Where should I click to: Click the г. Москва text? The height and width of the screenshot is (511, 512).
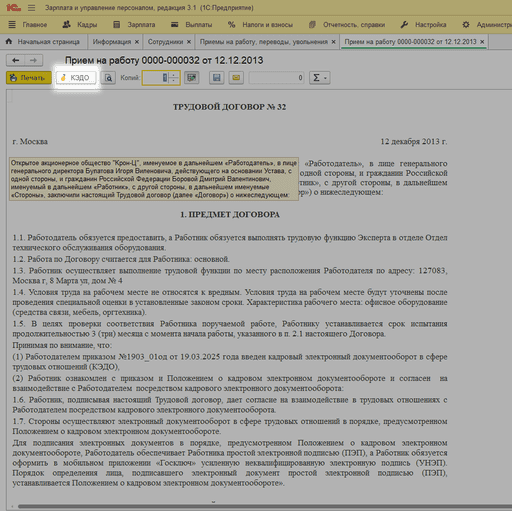(x=30, y=142)
